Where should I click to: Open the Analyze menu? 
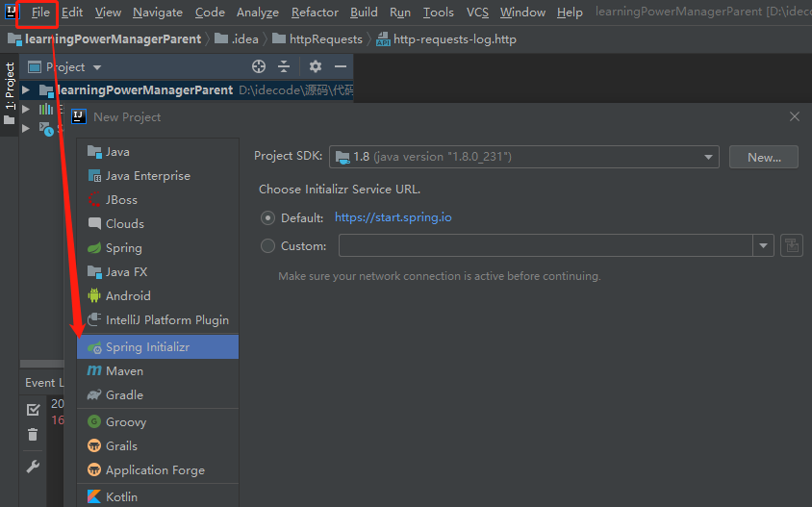click(258, 12)
